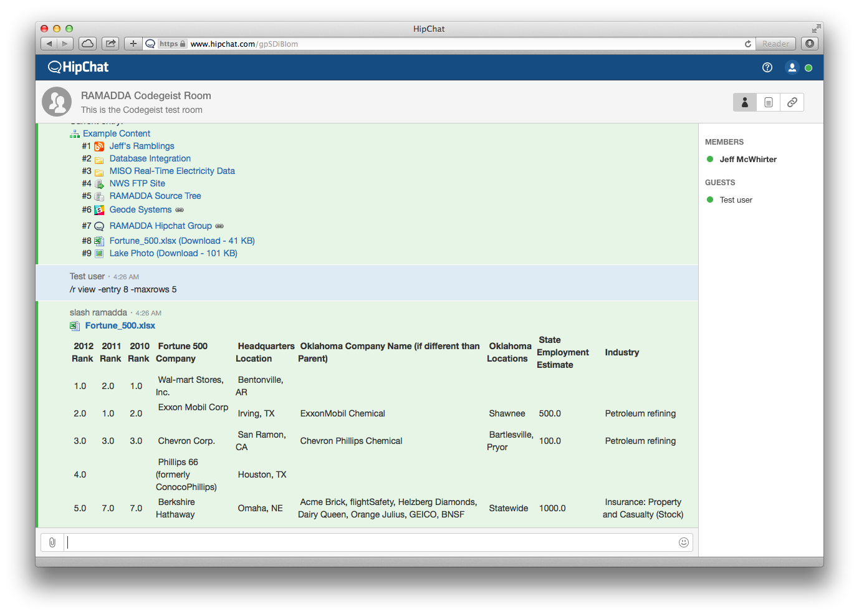Click the Reader button
859x616 pixels.
775,44
